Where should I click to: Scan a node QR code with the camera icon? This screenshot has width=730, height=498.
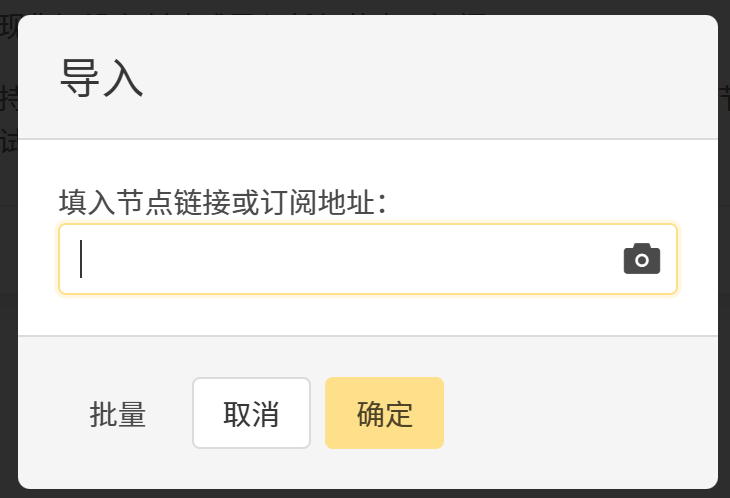tap(642, 259)
